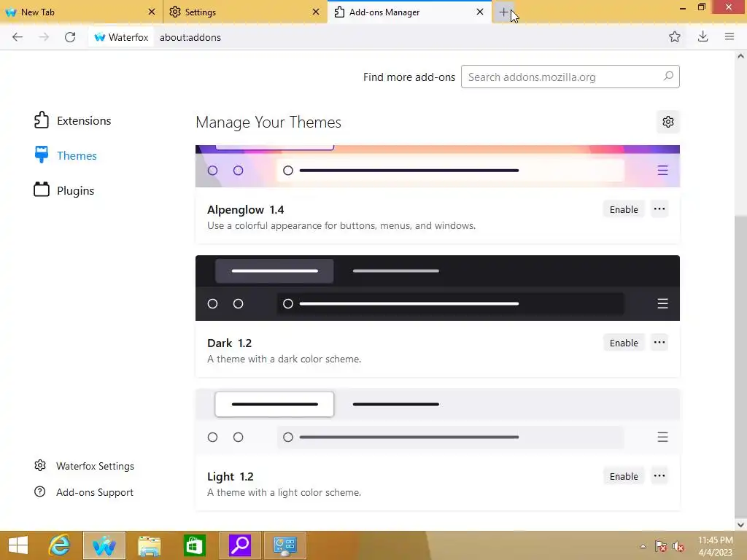Click the page scrollbar down arrow
This screenshot has width=747, height=560.
pos(740,525)
